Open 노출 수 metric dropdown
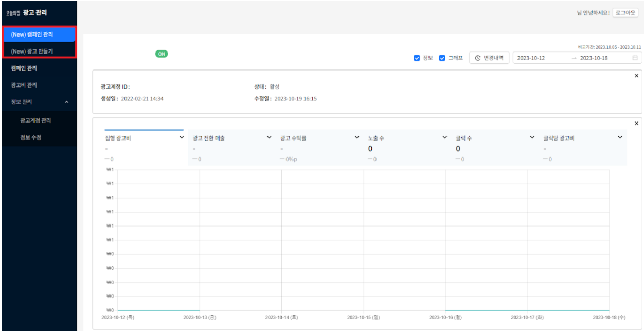Viewport: 644px width, 331px height. coord(444,138)
